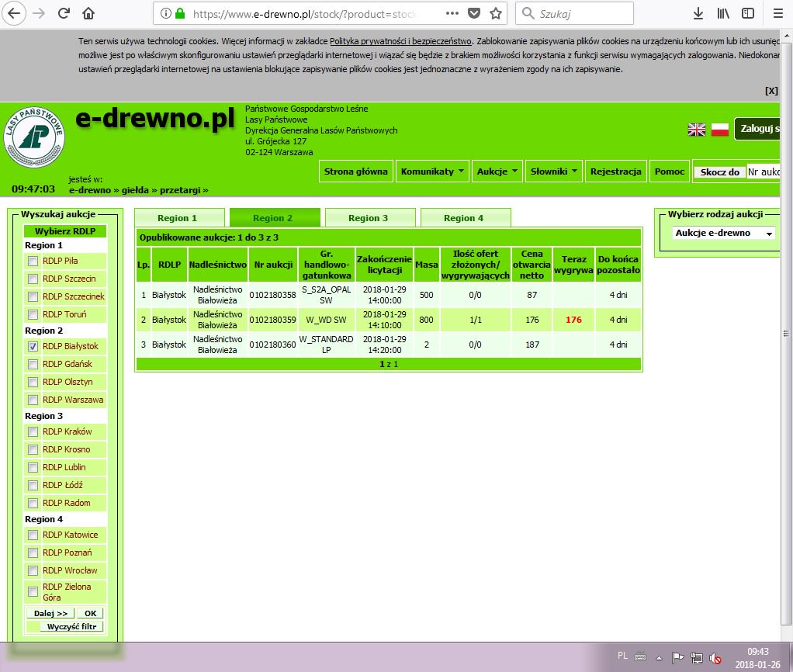Uncheck the RDLP Białystok checkbox
This screenshot has width=793, height=672.
point(33,346)
